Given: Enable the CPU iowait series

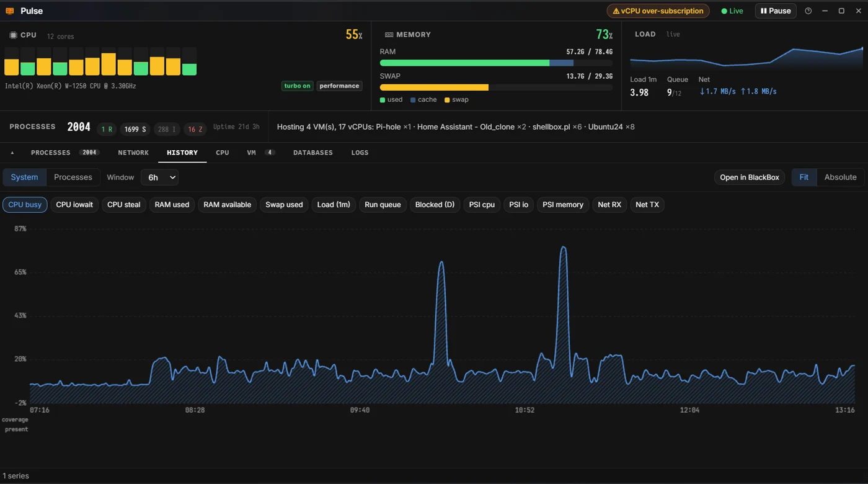Looking at the screenshot, I should coord(74,205).
